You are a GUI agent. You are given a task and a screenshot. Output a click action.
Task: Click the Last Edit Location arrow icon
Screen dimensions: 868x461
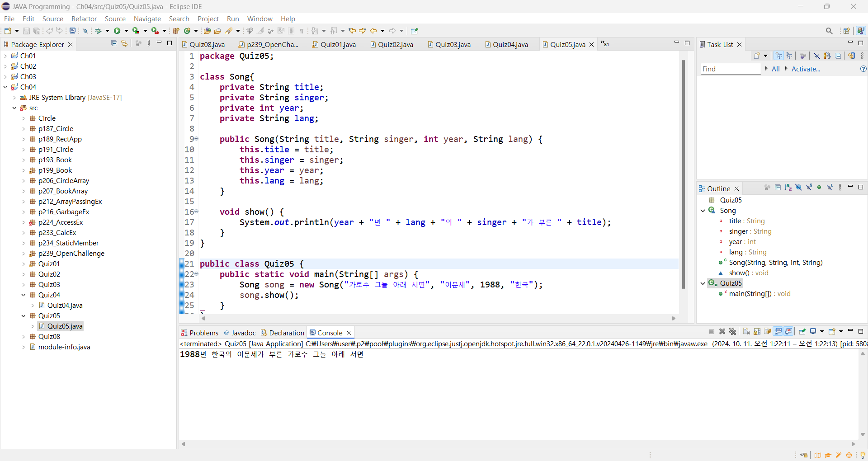point(353,31)
